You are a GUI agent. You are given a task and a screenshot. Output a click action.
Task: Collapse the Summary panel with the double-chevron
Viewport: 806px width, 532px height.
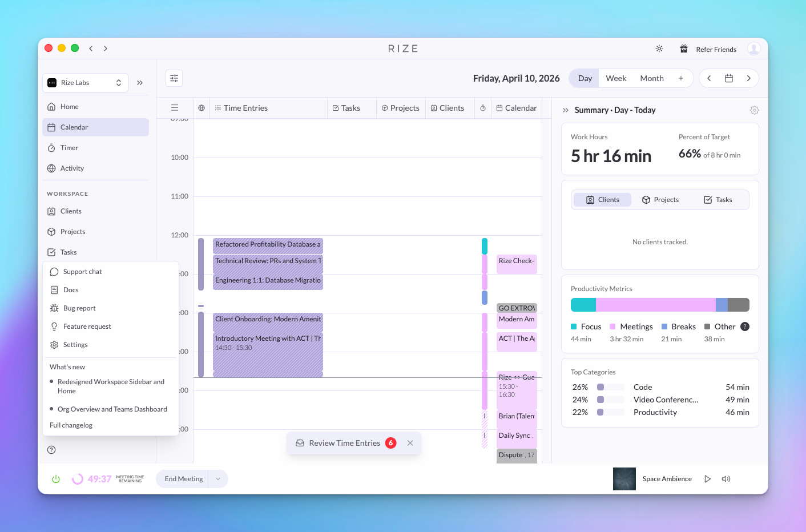[565, 110]
